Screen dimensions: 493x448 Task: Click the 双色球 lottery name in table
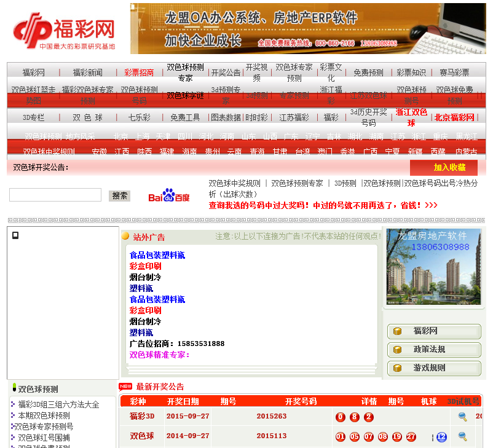coord(142,436)
